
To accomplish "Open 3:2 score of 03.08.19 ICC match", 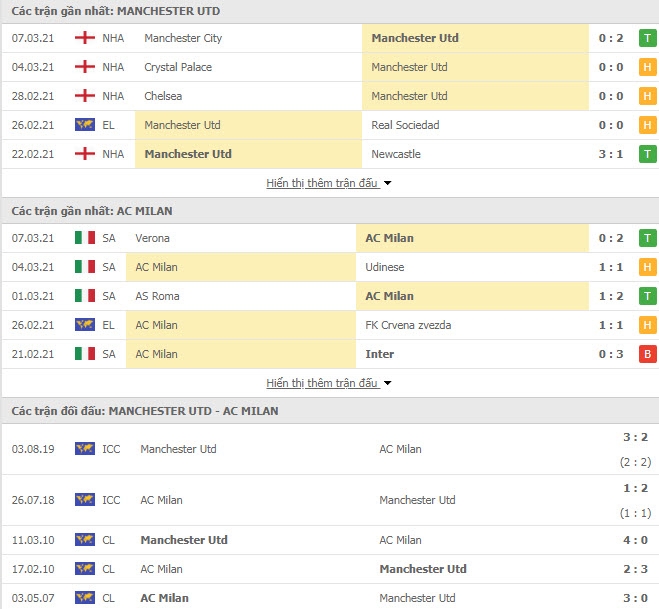I will (635, 438).
